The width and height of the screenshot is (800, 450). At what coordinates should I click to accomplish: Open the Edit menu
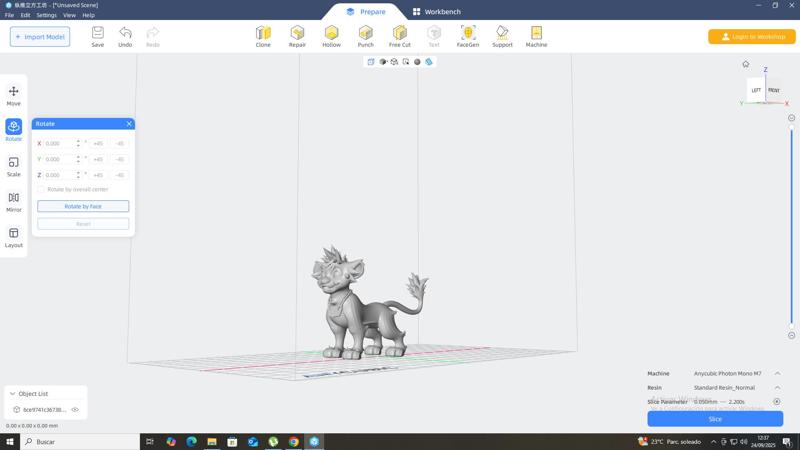[x=25, y=15]
